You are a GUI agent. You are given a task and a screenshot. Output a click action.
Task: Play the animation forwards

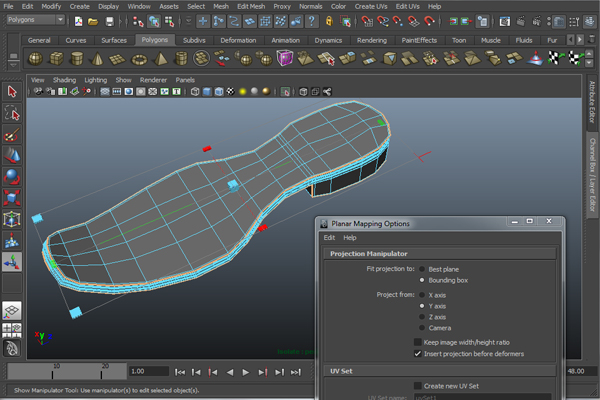[246, 372]
